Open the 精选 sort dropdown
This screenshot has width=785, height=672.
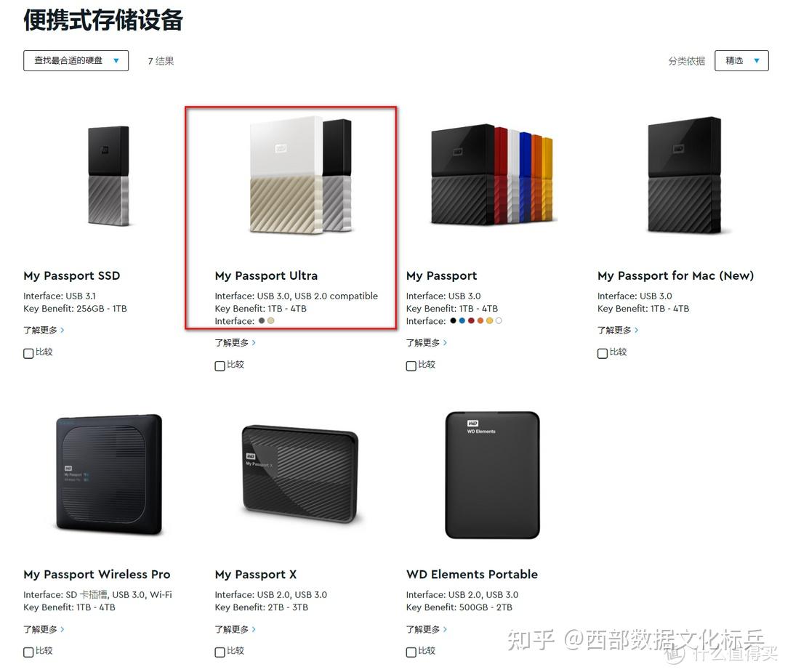(x=741, y=60)
